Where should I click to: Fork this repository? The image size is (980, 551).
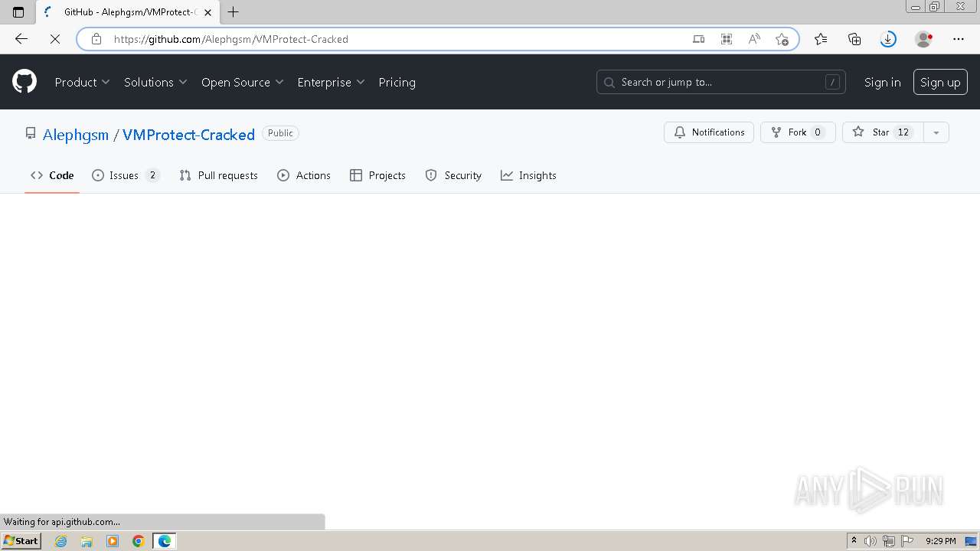tap(798, 132)
